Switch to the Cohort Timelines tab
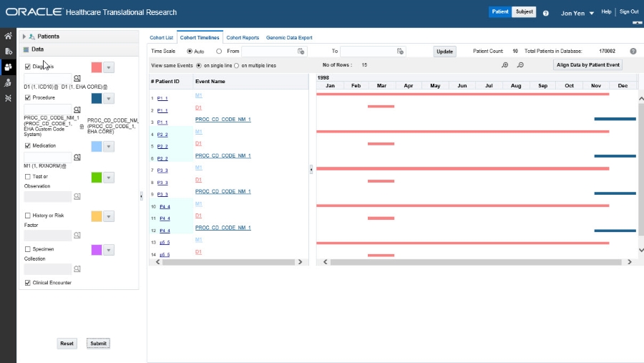 pyautogui.click(x=200, y=37)
